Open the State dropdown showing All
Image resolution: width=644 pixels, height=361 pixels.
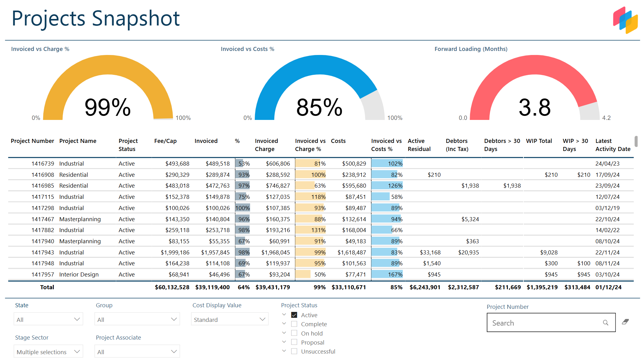coord(48,319)
